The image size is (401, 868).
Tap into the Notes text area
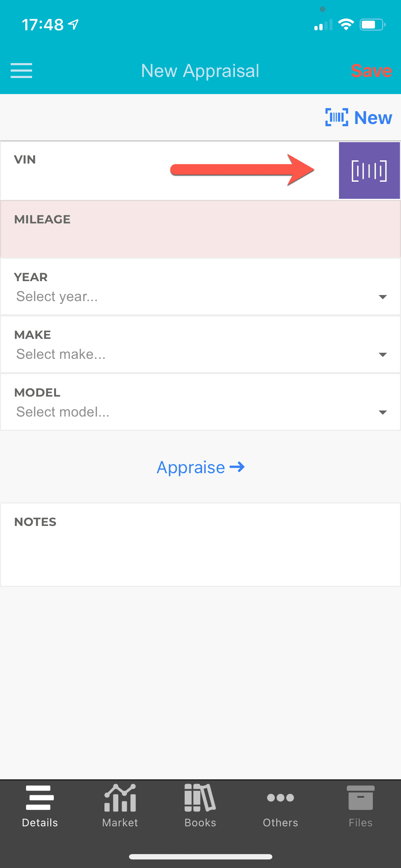coord(200,552)
